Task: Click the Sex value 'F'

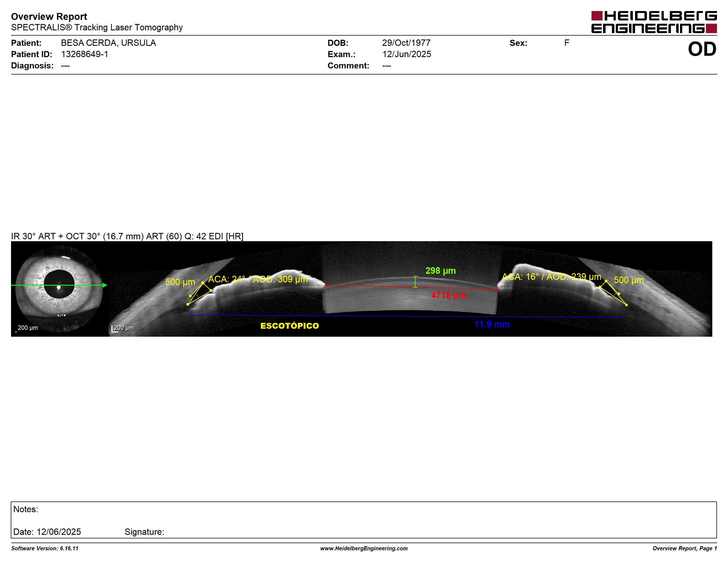Action: tap(567, 43)
